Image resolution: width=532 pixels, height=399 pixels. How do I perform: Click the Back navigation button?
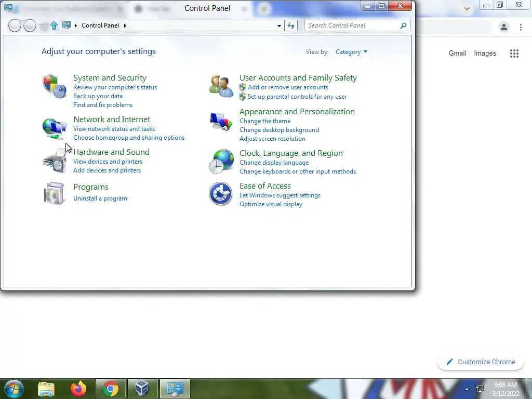(15, 25)
